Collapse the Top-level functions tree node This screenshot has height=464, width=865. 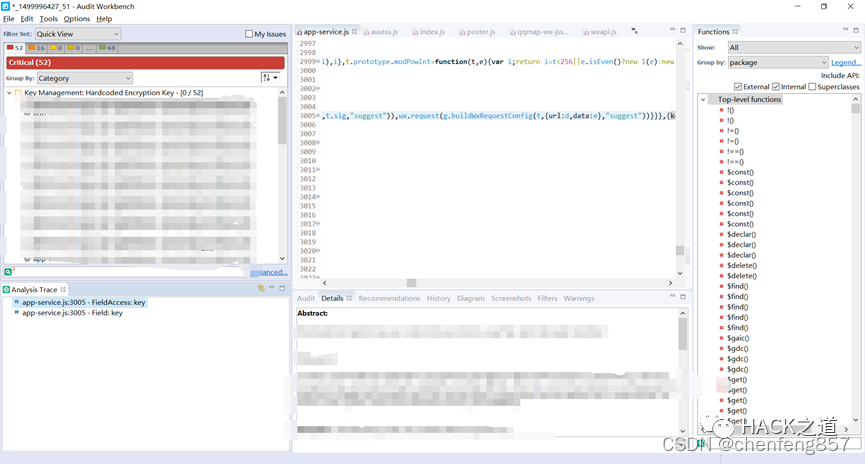point(705,99)
